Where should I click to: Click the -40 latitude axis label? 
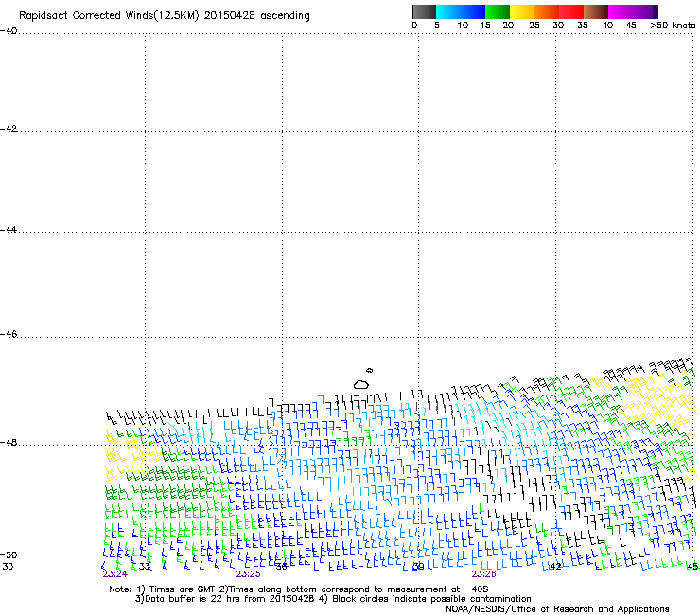click(9, 31)
